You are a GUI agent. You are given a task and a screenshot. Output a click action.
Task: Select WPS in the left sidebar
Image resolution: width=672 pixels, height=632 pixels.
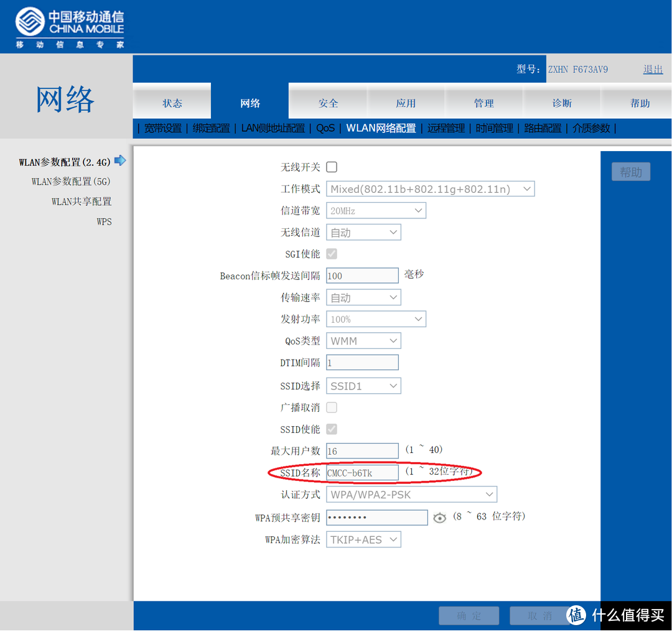click(104, 221)
